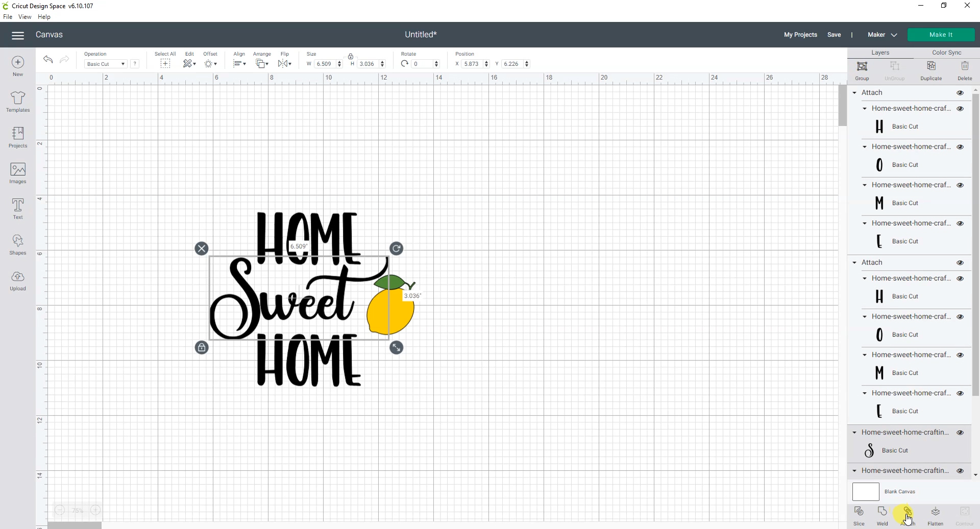
Task: Collapse the first Attach group
Action: coord(854,93)
